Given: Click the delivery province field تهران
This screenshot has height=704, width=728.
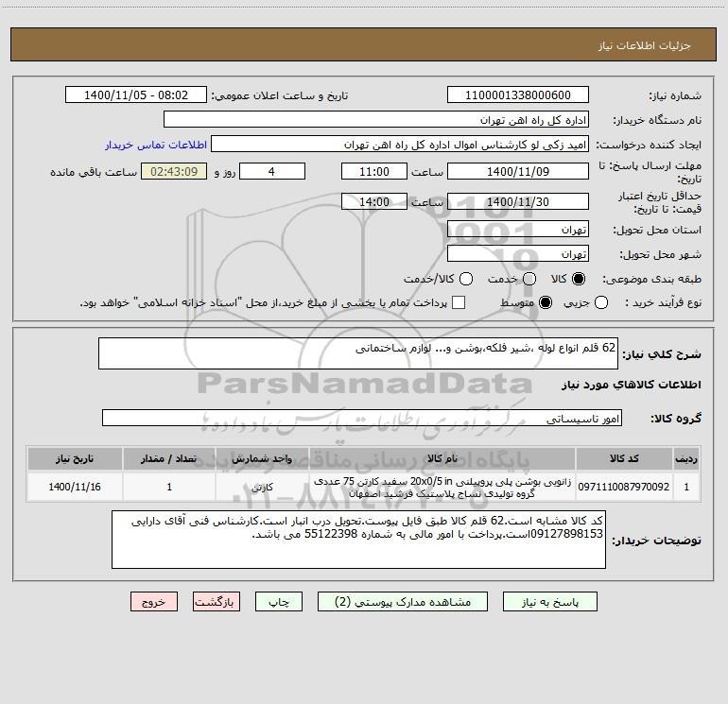Looking at the screenshot, I should [x=518, y=230].
